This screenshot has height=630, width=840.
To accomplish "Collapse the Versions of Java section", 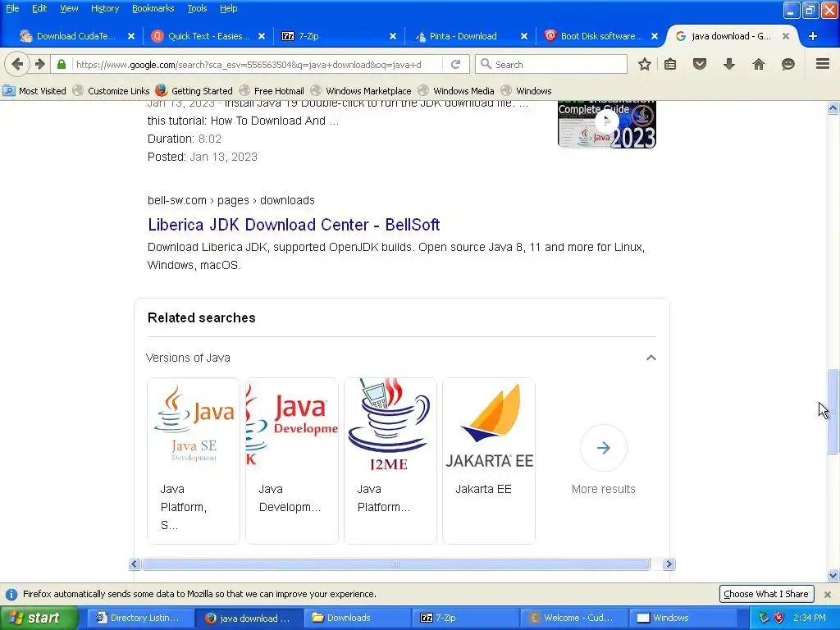I will point(651,358).
